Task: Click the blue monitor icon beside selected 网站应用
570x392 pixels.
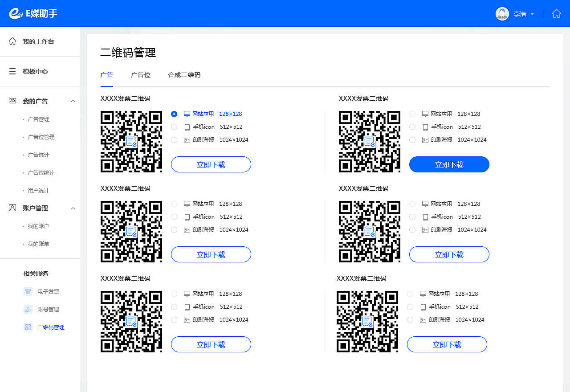Action: 187,114
